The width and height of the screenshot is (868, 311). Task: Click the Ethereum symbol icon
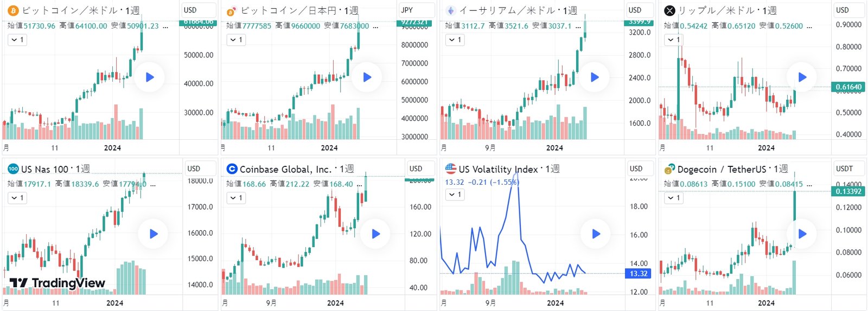[450, 10]
